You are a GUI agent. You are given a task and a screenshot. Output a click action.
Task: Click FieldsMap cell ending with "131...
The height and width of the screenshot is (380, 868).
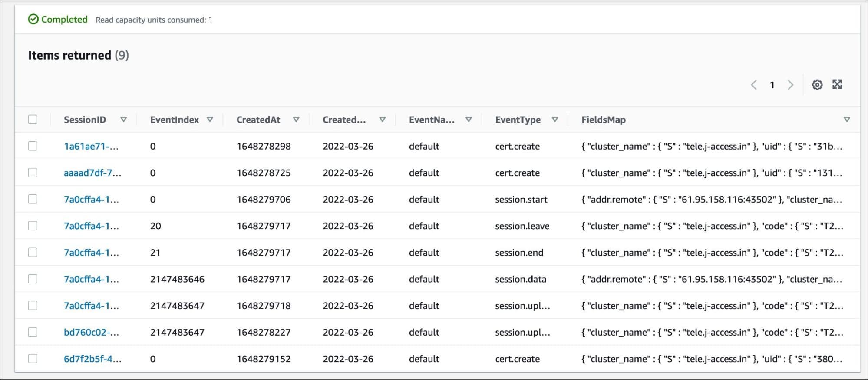pyautogui.click(x=712, y=173)
